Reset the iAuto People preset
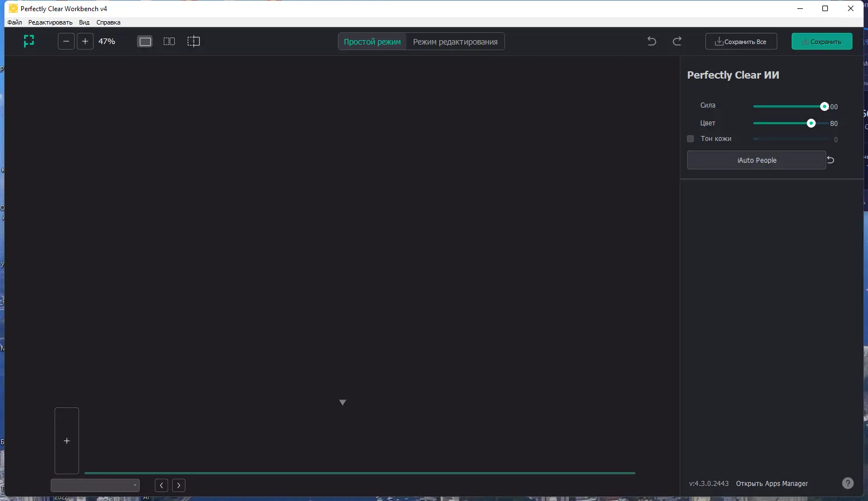 [831, 160]
